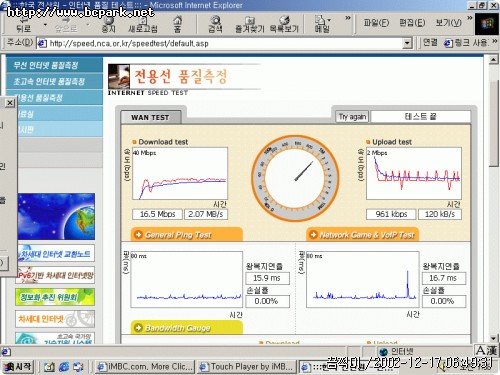Click the 16.5 Mbps download value
The width and height of the screenshot is (500, 375).
coord(157,214)
